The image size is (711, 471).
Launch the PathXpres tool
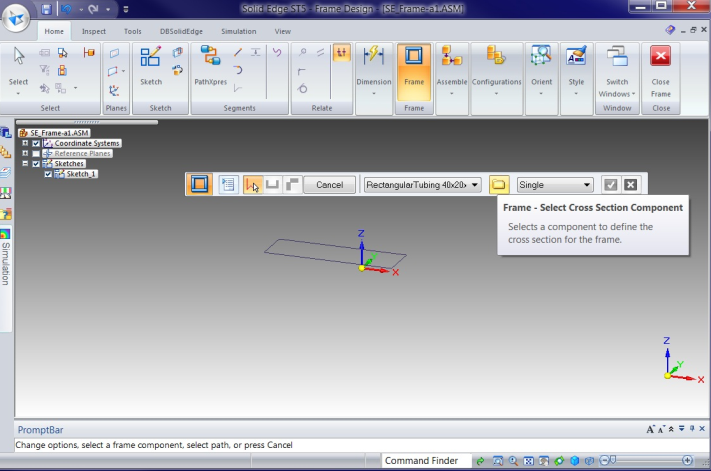pos(210,66)
